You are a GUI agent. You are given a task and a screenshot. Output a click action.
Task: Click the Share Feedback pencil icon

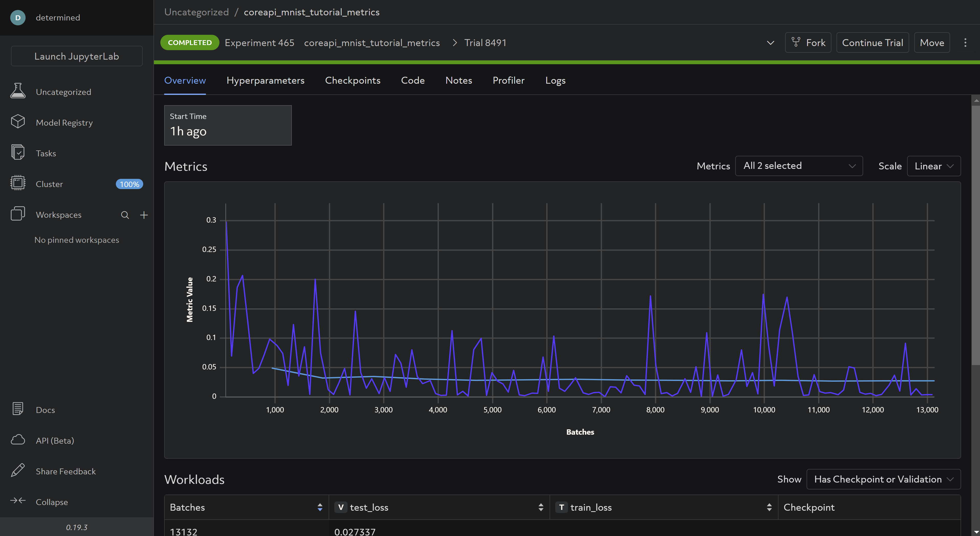point(17,471)
